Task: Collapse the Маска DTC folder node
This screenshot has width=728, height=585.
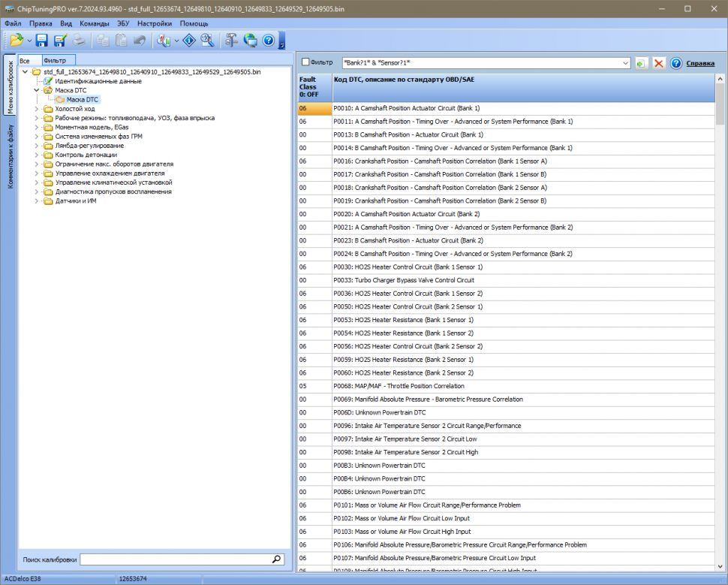Action: coord(37,90)
